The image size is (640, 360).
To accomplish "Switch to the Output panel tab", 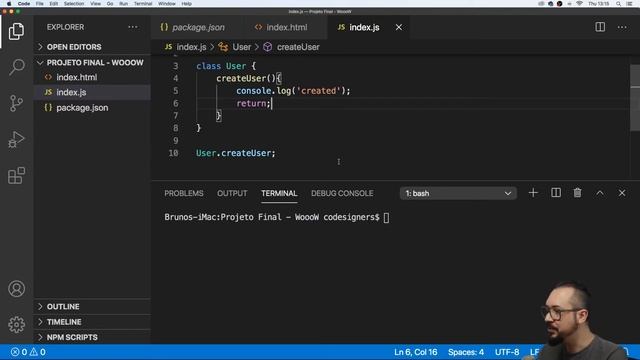I will click(x=232, y=193).
